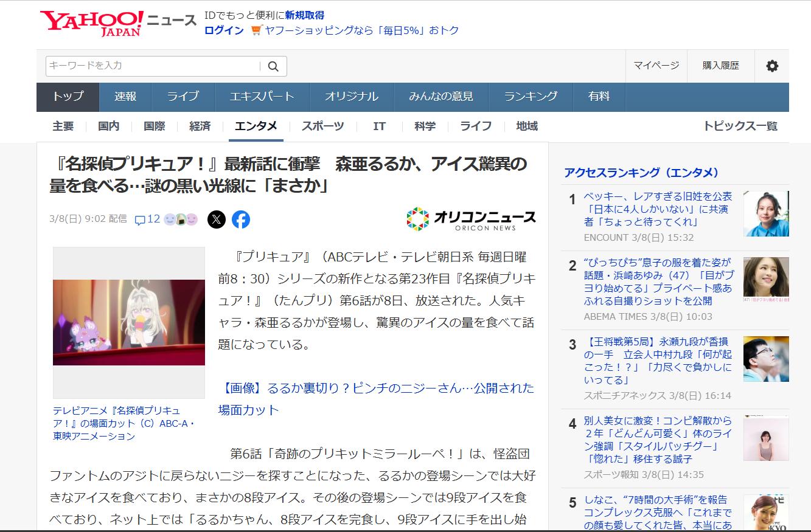Open 購入履歴 purchase history
The width and height of the screenshot is (811, 532).
coord(720,66)
